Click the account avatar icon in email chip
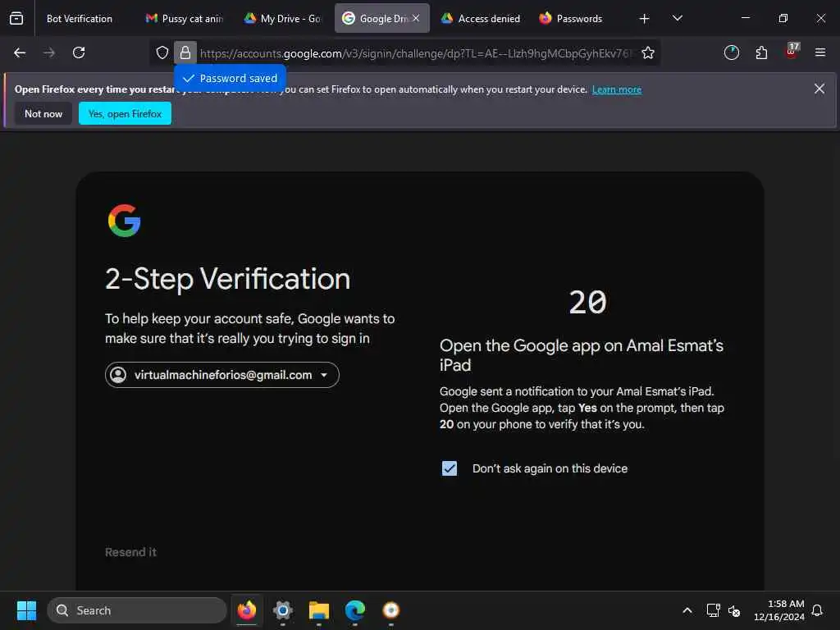Screen dimensions: 840x630 (118, 375)
